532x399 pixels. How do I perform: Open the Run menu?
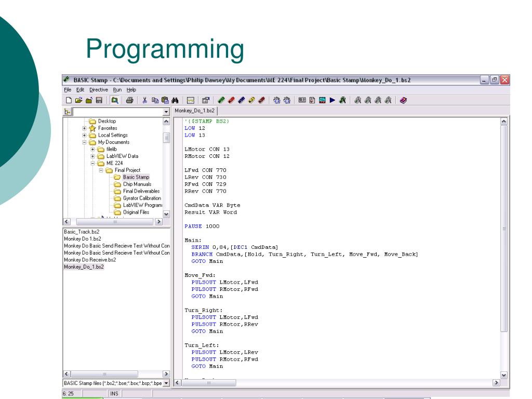click(x=117, y=89)
